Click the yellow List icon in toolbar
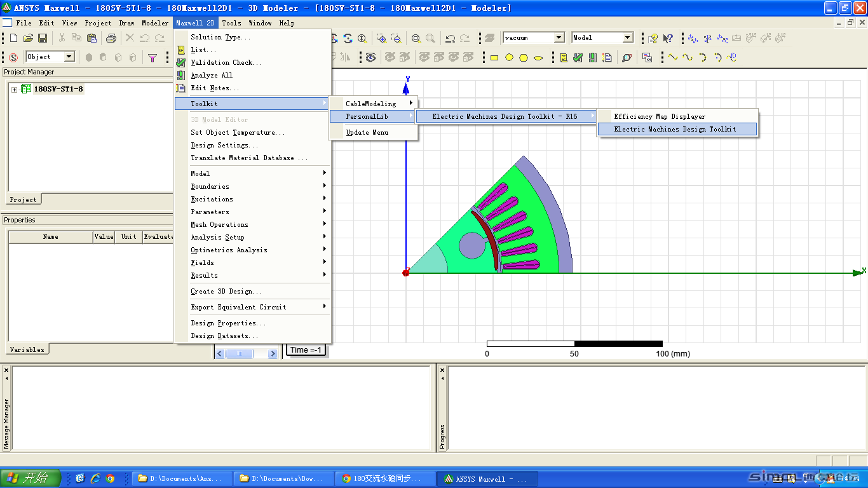This screenshot has width=868, height=488. pos(564,58)
